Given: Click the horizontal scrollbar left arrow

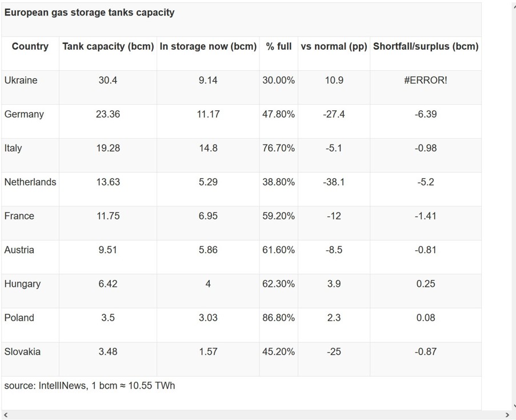Looking at the screenshot, I should 6,415.
